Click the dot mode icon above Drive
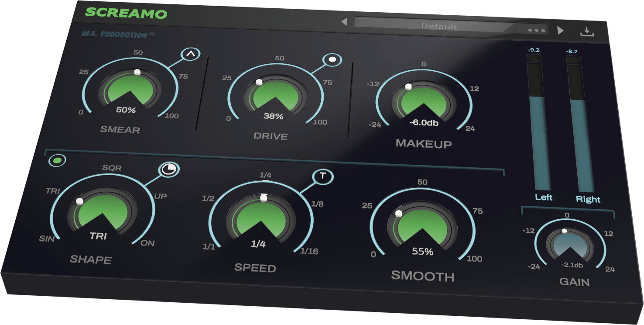This screenshot has width=644, height=325. [x=332, y=59]
